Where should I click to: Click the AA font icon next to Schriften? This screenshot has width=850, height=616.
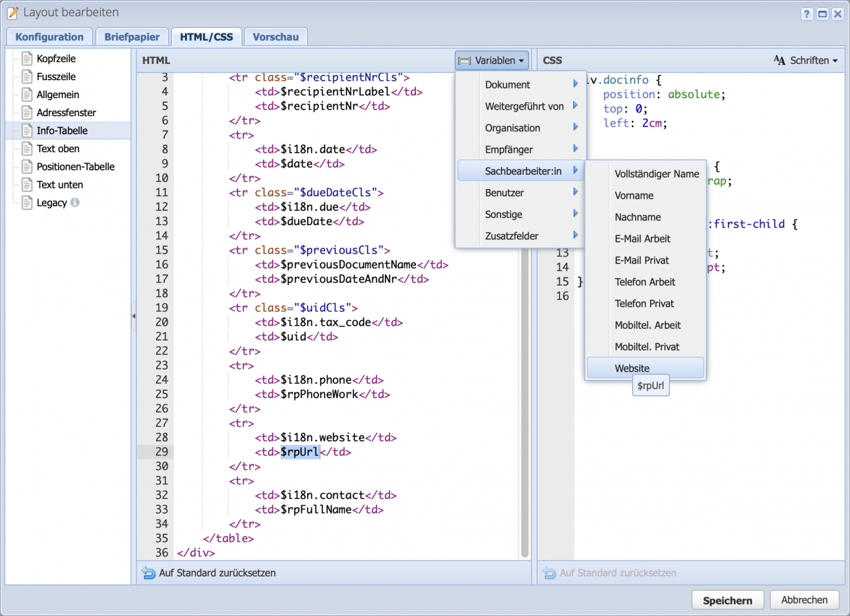[x=779, y=60]
